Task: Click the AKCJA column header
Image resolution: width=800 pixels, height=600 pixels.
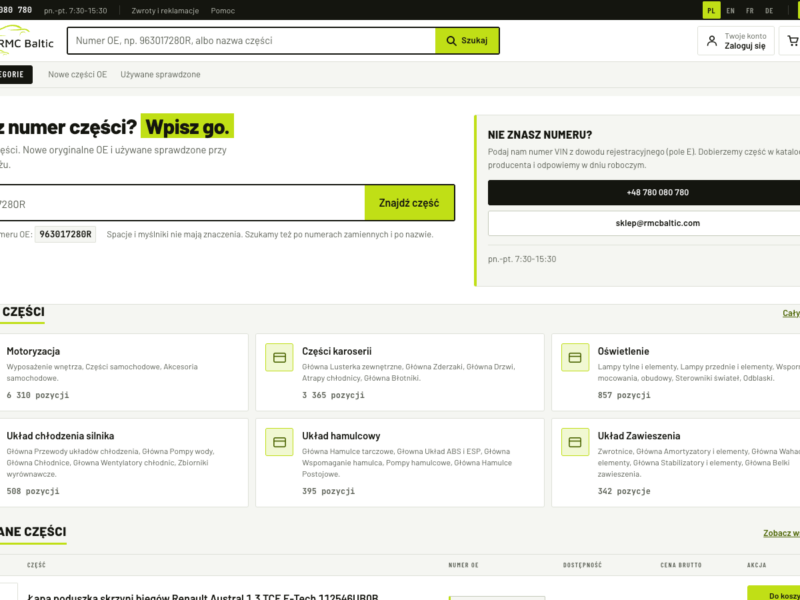Action: 757,565
